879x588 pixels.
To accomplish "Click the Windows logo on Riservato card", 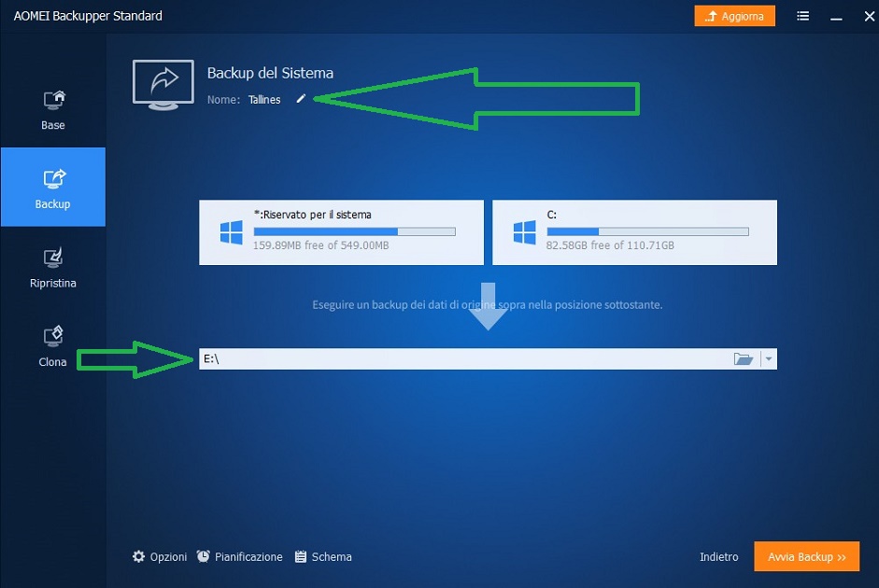I will point(232,232).
